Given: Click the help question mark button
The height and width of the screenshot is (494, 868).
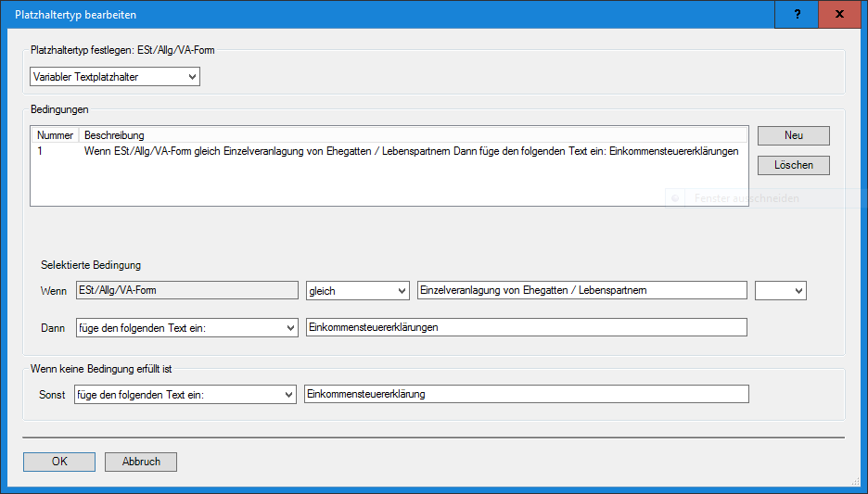Looking at the screenshot, I should click(x=798, y=15).
